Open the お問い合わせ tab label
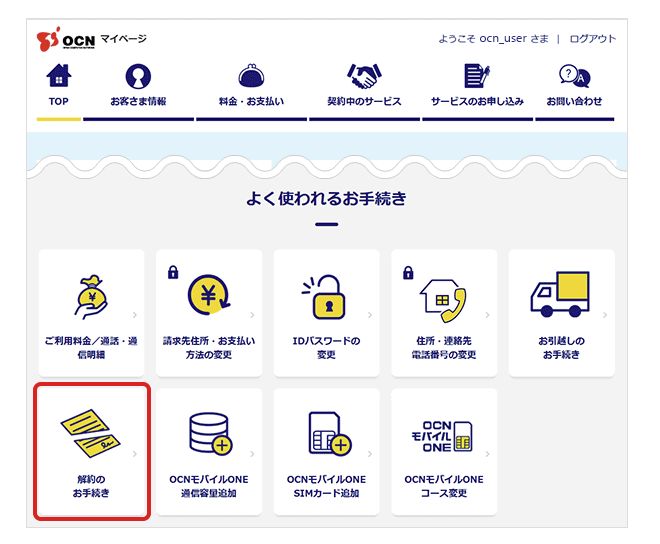The image size is (660, 544). click(574, 101)
